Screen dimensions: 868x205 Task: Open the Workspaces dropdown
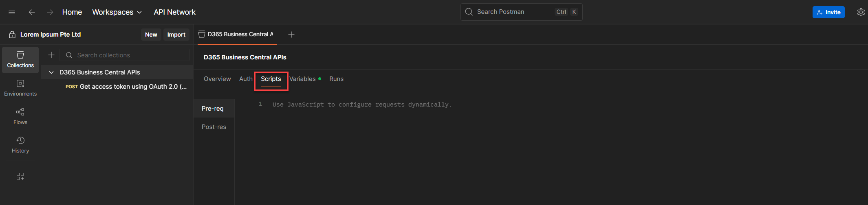tap(117, 12)
